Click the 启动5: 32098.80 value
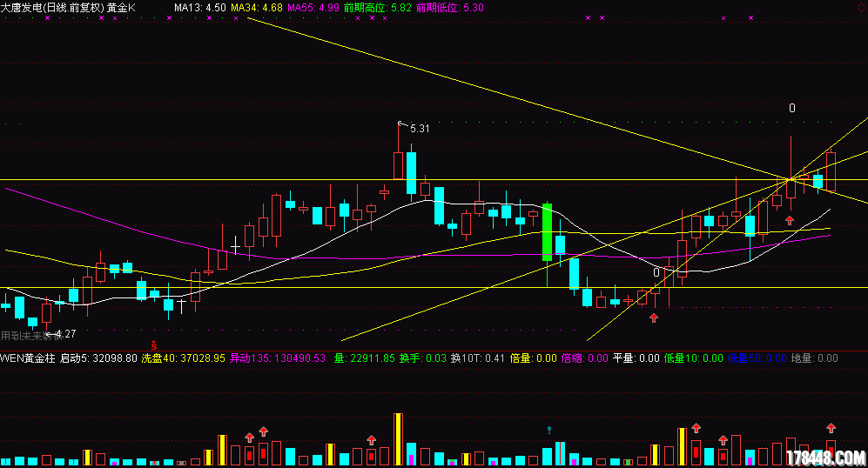 tap(98, 358)
